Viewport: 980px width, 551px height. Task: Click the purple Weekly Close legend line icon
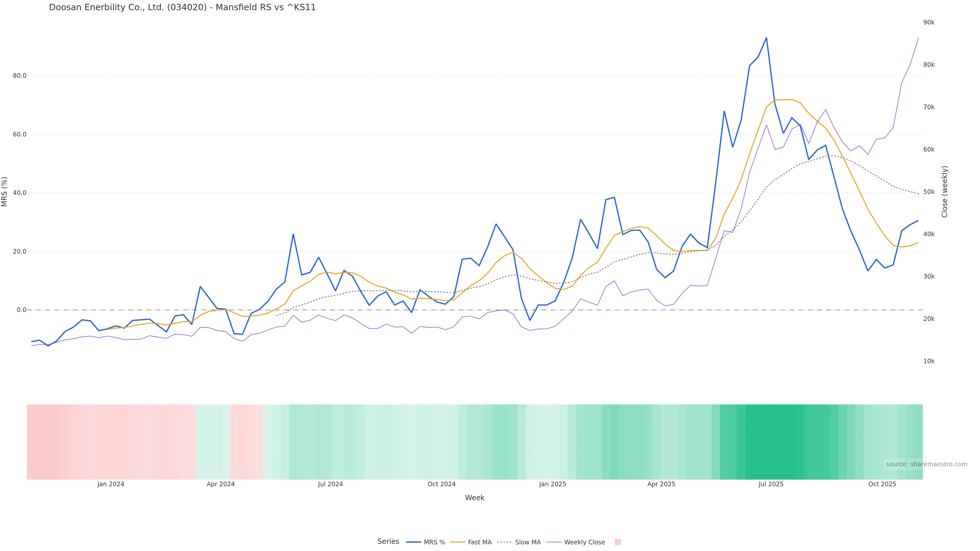point(554,542)
